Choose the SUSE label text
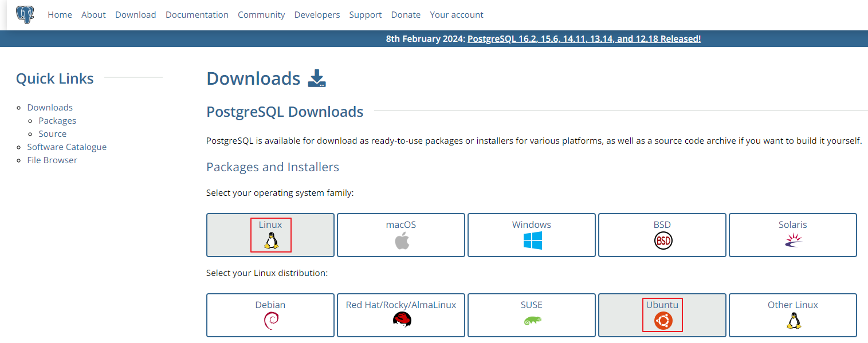The image size is (868, 343). coord(532,305)
